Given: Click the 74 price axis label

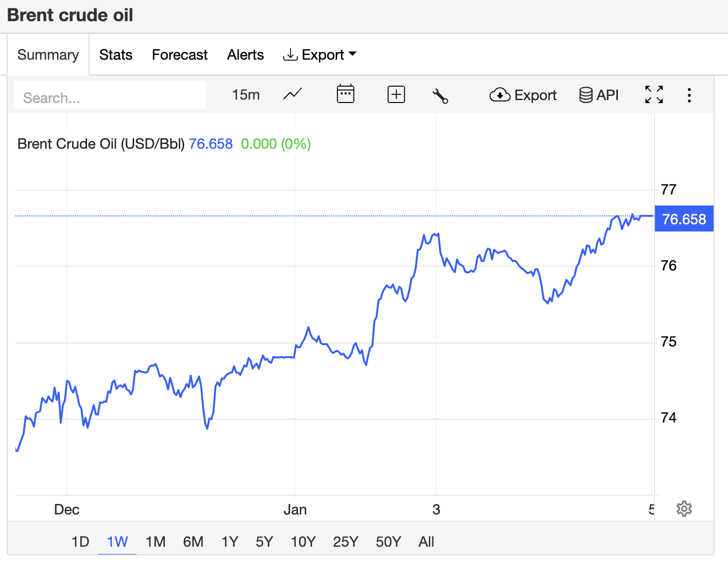Looking at the screenshot, I should 668,418.
